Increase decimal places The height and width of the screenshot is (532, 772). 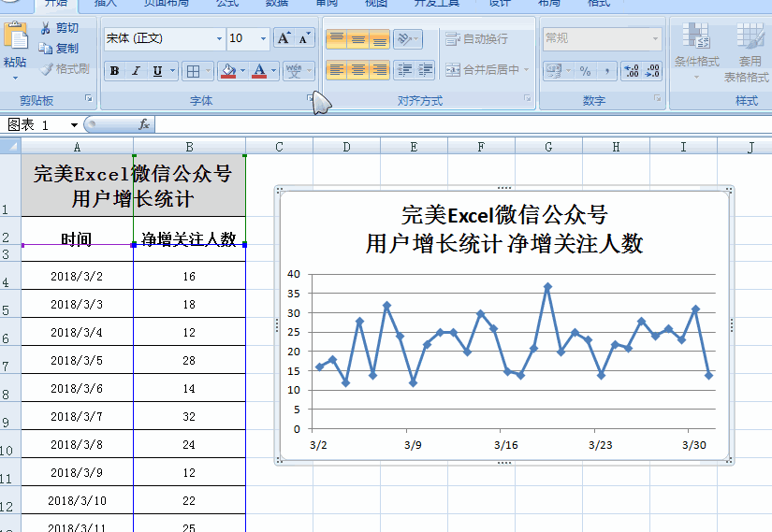632,71
